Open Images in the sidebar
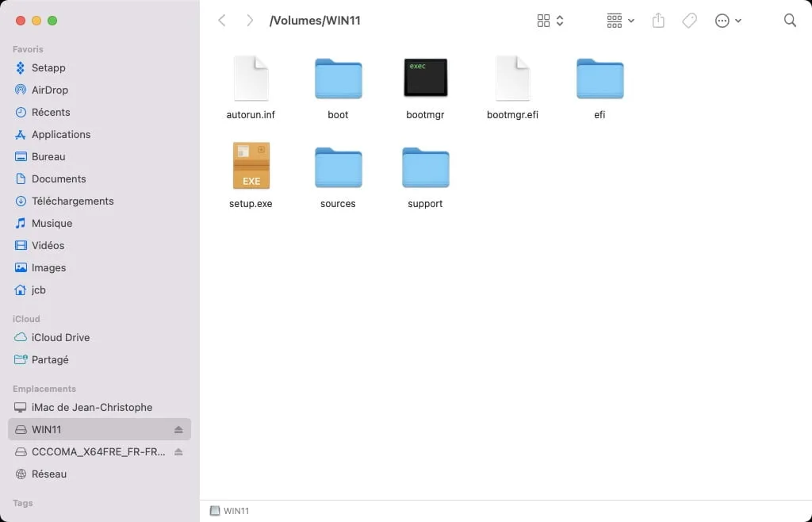 tap(99, 268)
